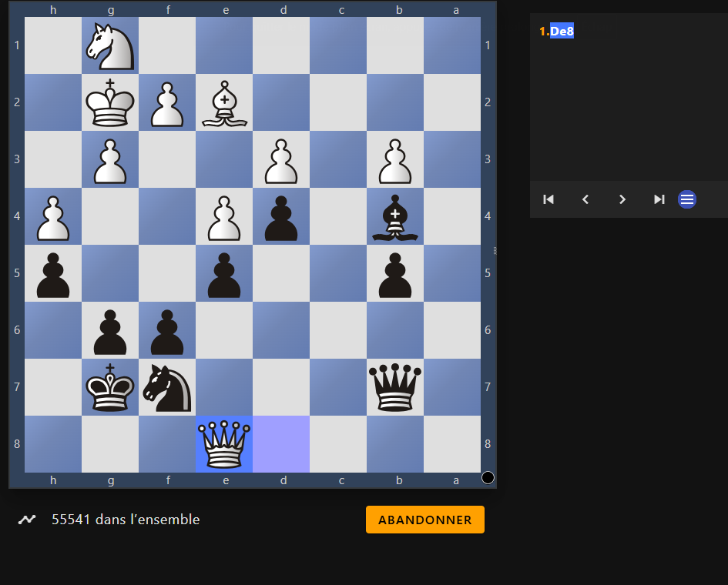Open the blue hamburger menu
This screenshot has height=585, width=728.
point(687,199)
